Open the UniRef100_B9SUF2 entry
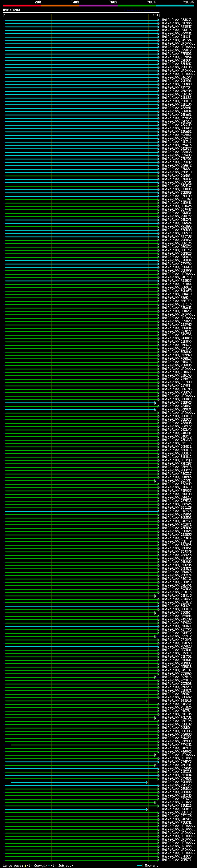The height and width of the screenshot is (868, 197). pyautogui.click(x=177, y=50)
